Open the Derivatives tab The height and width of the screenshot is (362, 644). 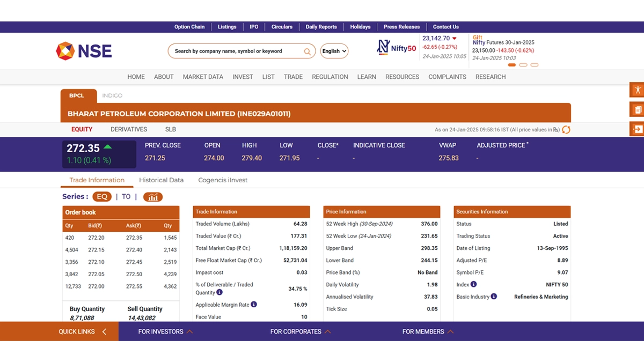tap(129, 129)
